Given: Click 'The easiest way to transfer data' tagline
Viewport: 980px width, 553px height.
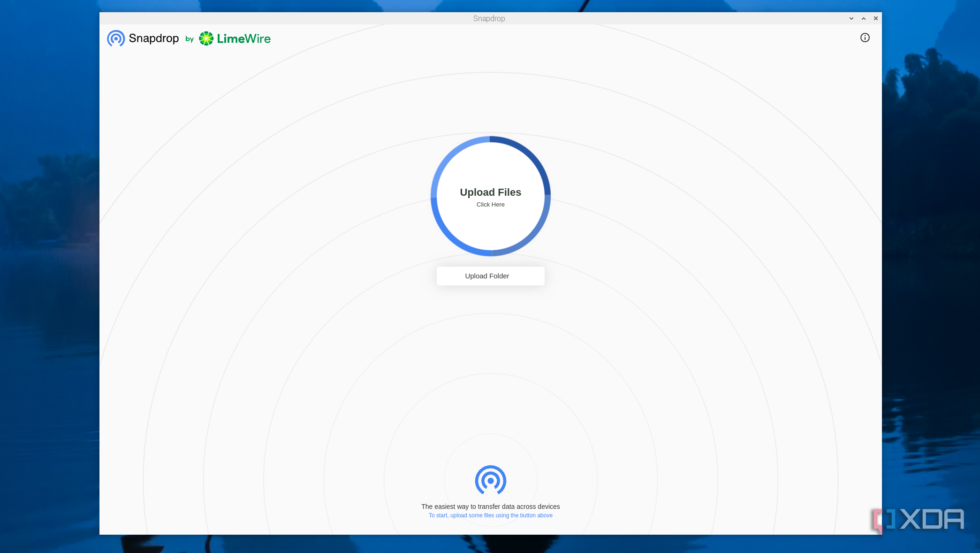Looking at the screenshot, I should click(490, 507).
